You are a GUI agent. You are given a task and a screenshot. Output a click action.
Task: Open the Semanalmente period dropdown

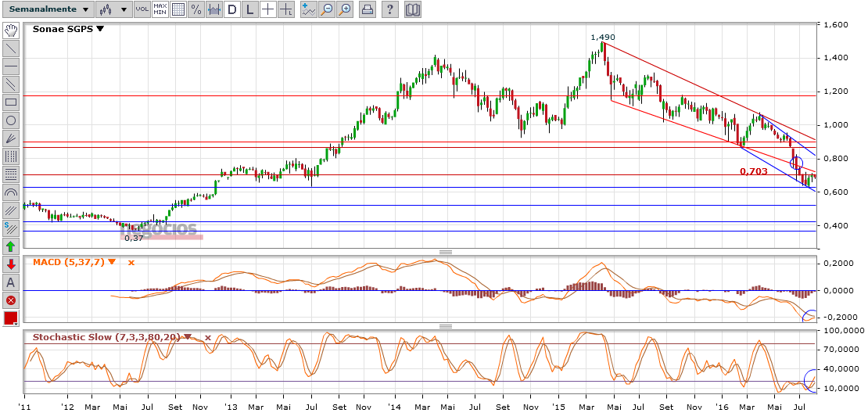47,9
